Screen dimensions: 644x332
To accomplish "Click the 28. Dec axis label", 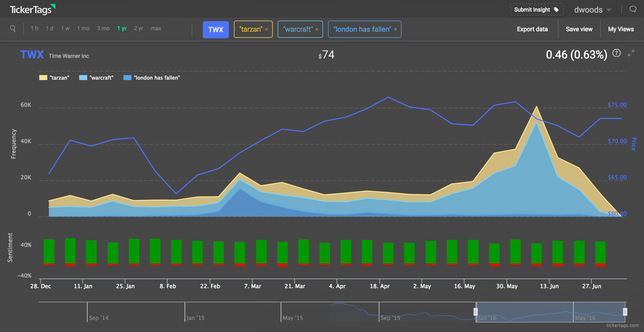I will pos(41,286).
